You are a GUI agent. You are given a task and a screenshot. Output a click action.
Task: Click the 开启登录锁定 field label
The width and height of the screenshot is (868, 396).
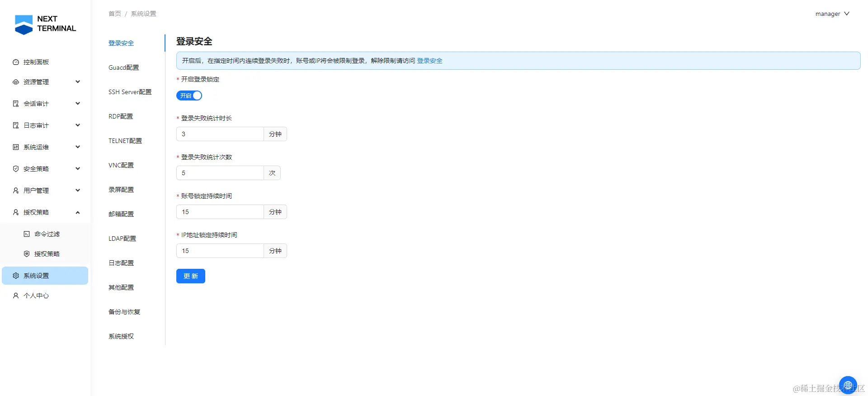click(x=200, y=79)
